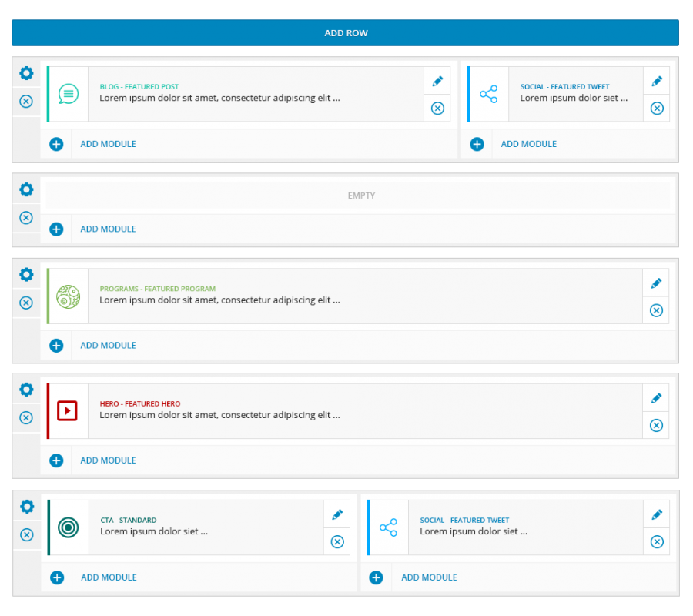Remove the Hero Featured Hero module

tap(656, 425)
